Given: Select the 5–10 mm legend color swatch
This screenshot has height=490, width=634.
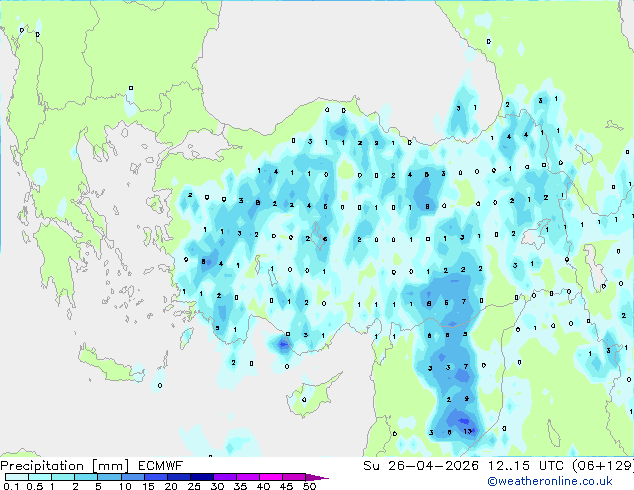Looking at the screenshot, I should (x=109, y=477).
